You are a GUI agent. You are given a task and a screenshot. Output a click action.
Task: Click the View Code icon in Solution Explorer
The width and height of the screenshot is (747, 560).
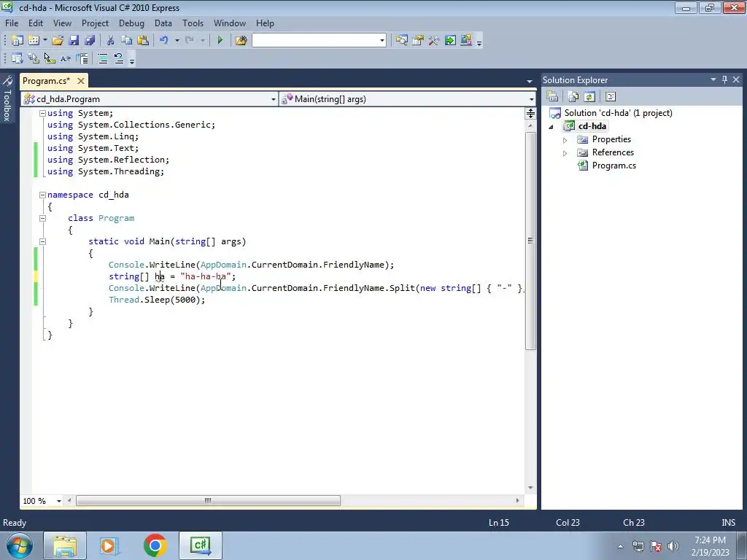point(611,97)
